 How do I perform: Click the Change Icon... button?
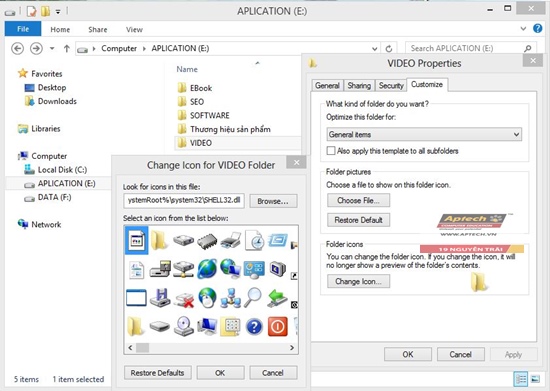pos(358,281)
